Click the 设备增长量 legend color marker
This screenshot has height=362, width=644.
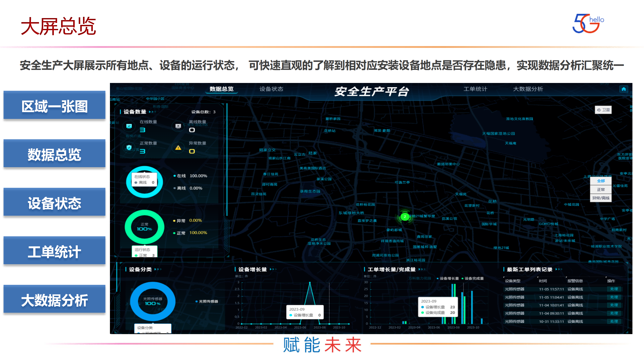[438, 278]
